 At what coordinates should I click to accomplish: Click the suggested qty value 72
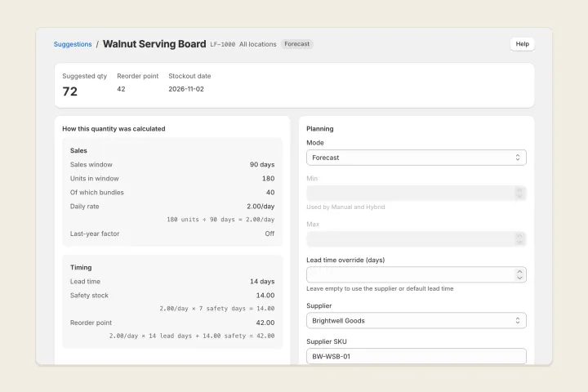69,91
